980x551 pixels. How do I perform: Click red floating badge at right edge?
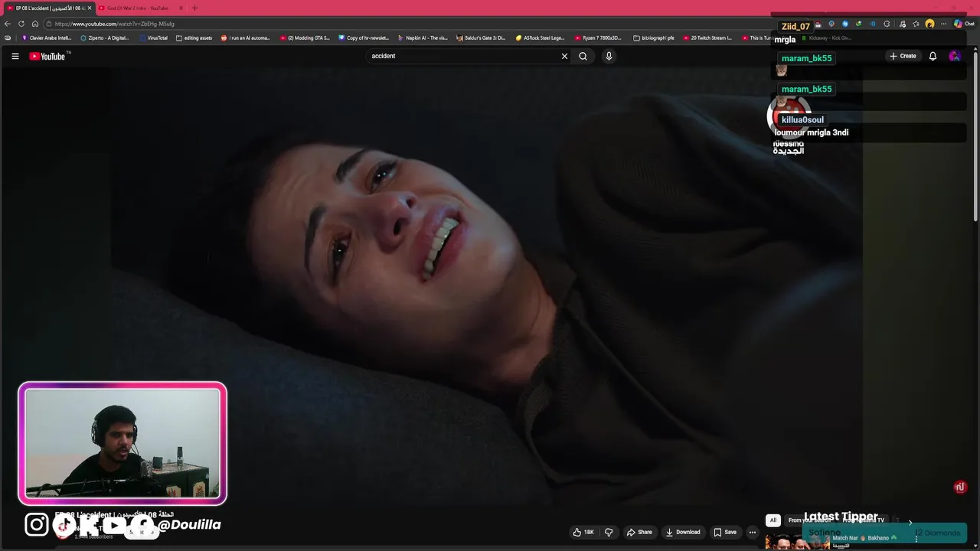960,487
